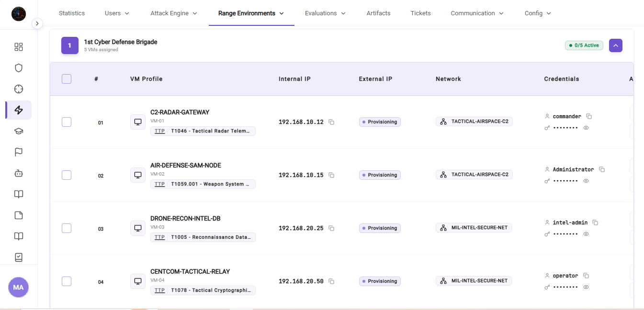
Task: Select the lightning bolt sidebar icon
Action: (19, 110)
